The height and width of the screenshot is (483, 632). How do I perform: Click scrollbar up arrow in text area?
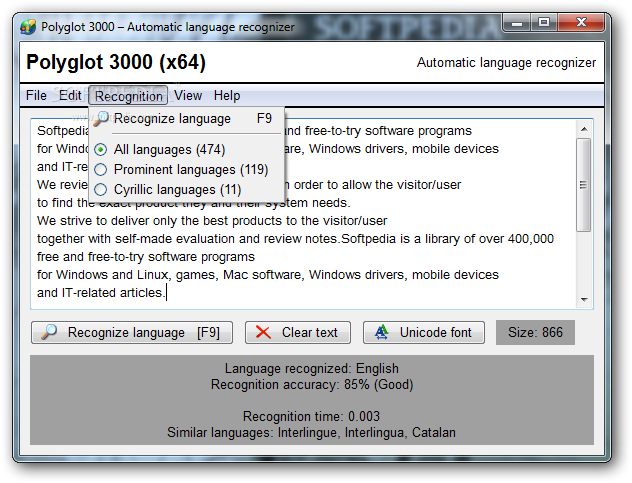coord(584,129)
